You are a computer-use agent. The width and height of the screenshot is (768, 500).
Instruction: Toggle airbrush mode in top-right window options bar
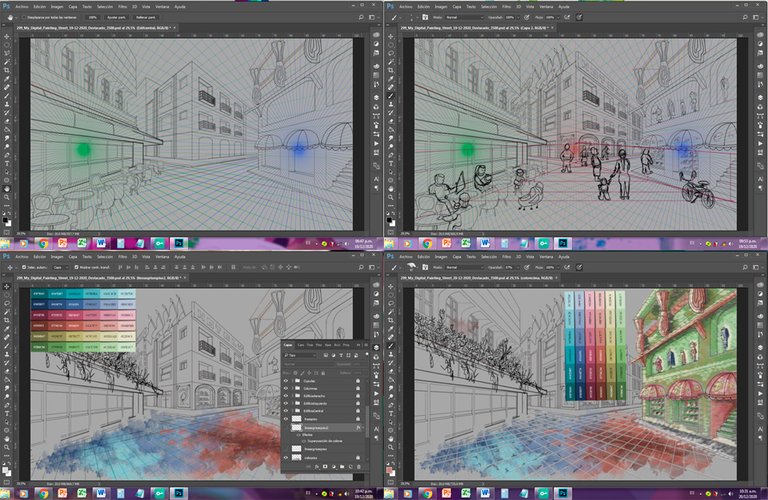click(567, 17)
